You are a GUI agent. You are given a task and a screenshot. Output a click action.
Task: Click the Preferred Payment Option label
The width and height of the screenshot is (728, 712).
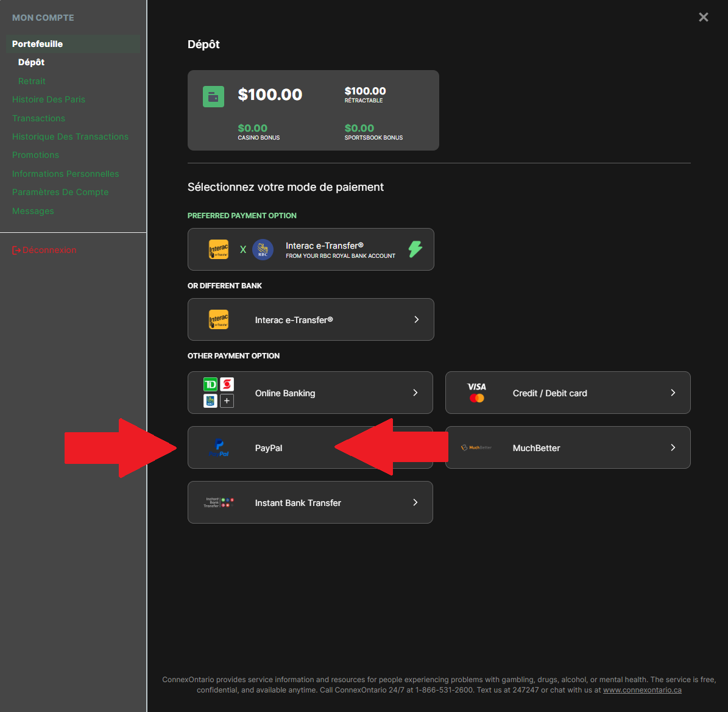coord(242,216)
